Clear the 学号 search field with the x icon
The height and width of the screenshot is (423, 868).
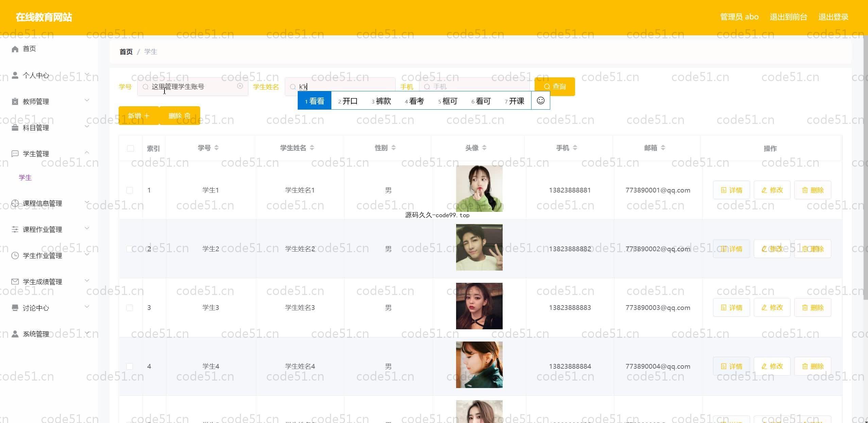[x=240, y=86]
